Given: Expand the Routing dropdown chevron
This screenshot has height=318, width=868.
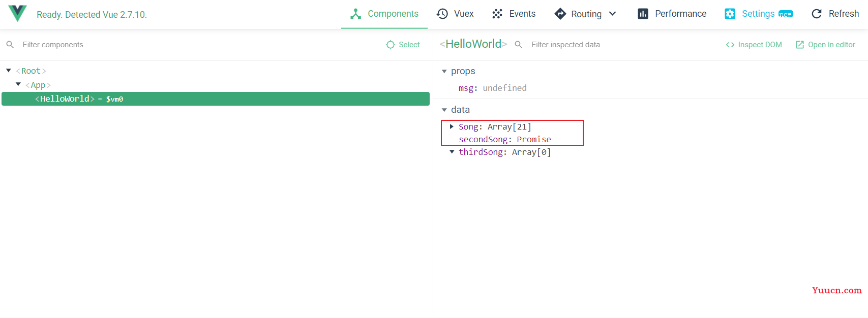Looking at the screenshot, I should click(x=613, y=14).
